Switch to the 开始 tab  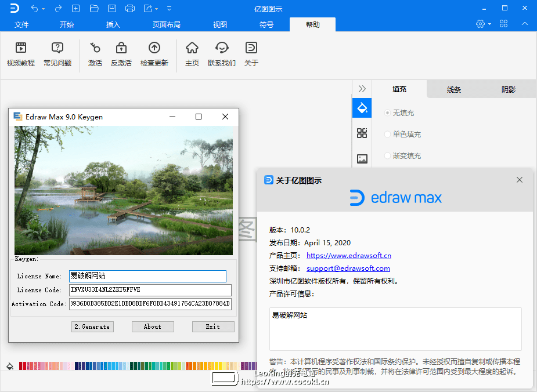[x=66, y=24]
